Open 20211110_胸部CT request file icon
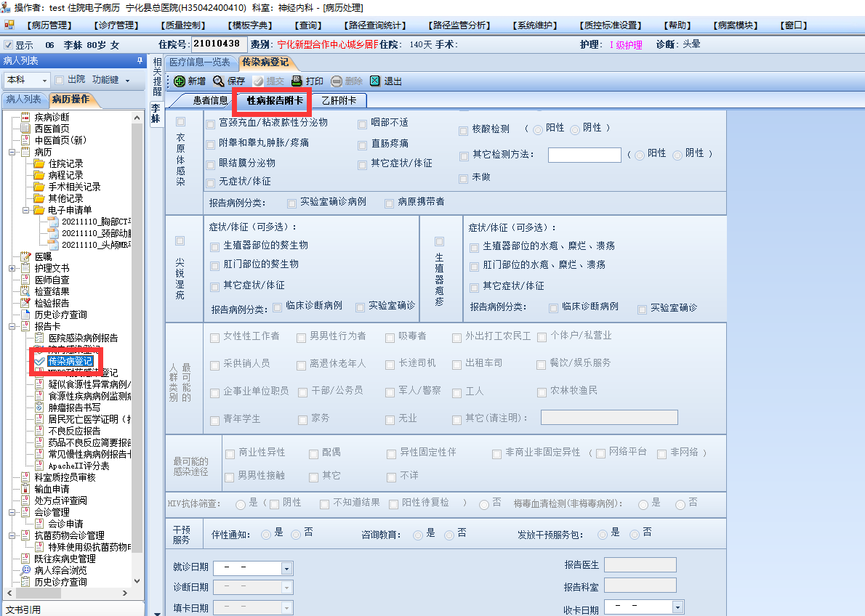This screenshot has width=865, height=616. tap(53, 221)
